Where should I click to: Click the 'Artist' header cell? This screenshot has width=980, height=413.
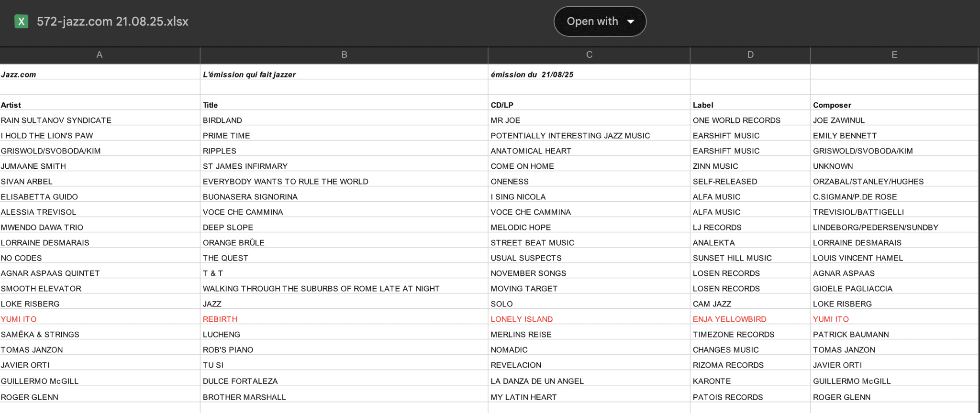tap(100, 103)
